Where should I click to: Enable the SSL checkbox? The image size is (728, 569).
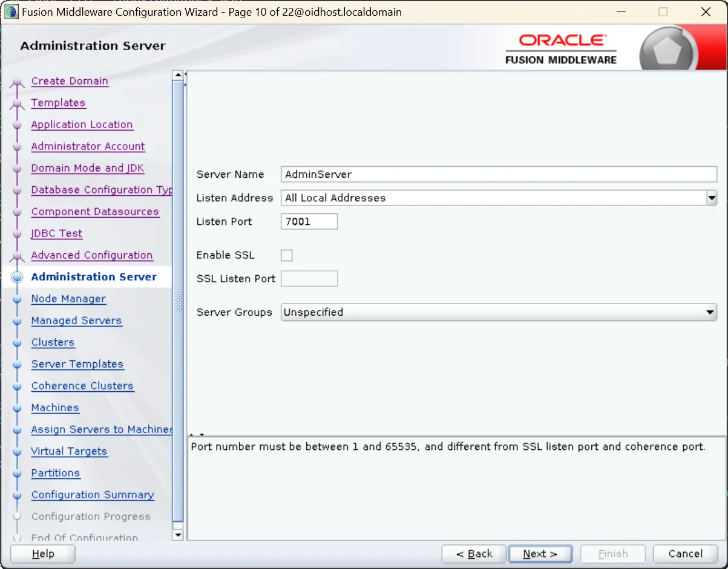(287, 255)
